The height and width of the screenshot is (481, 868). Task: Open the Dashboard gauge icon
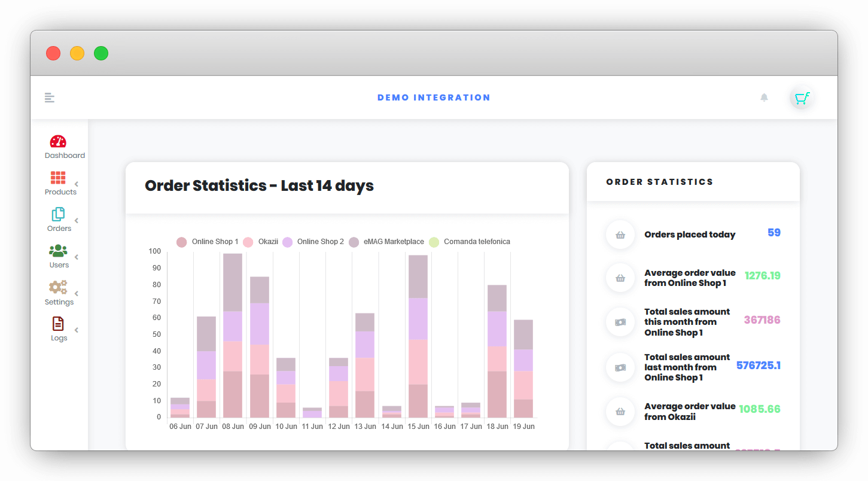(58, 142)
